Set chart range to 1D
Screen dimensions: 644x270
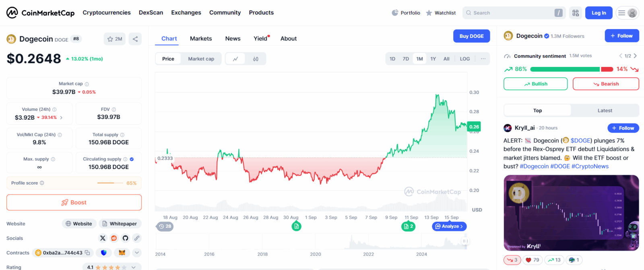[392, 59]
